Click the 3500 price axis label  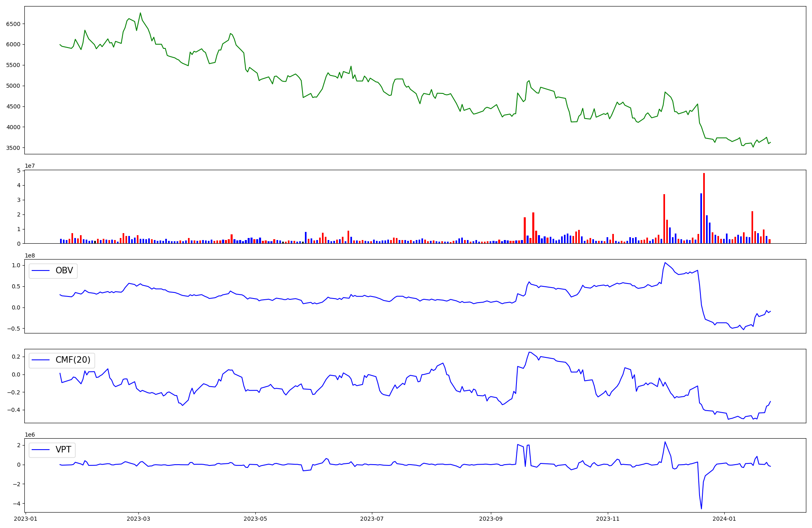[13, 148]
